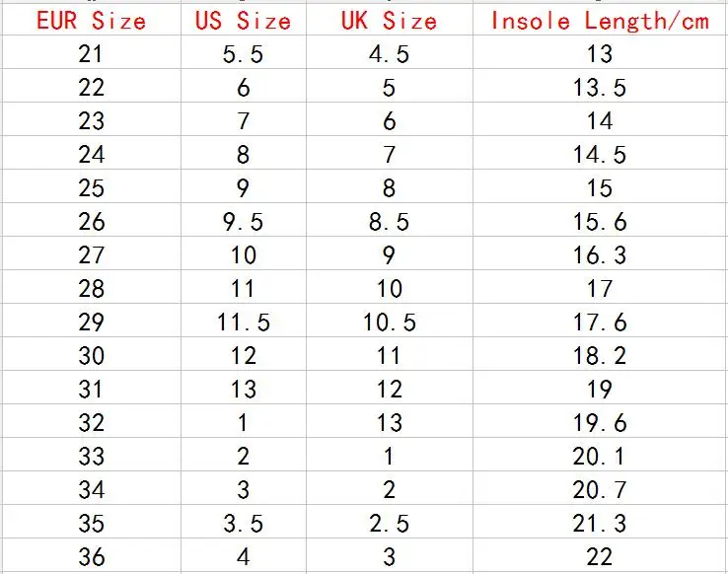The image size is (728, 574).
Task: Select the insole length 18.2 cell
Action: pos(600,354)
